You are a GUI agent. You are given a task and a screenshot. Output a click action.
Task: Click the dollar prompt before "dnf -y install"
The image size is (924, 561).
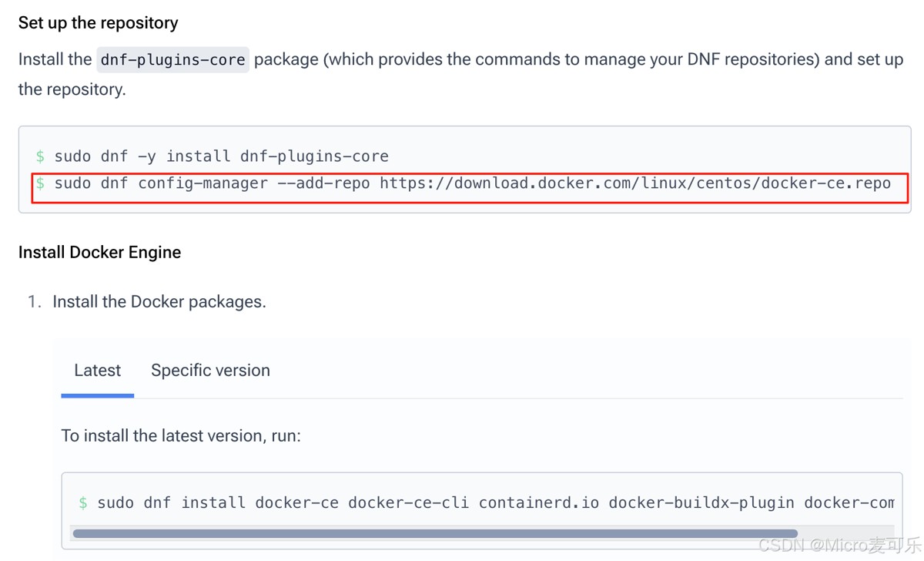40,156
